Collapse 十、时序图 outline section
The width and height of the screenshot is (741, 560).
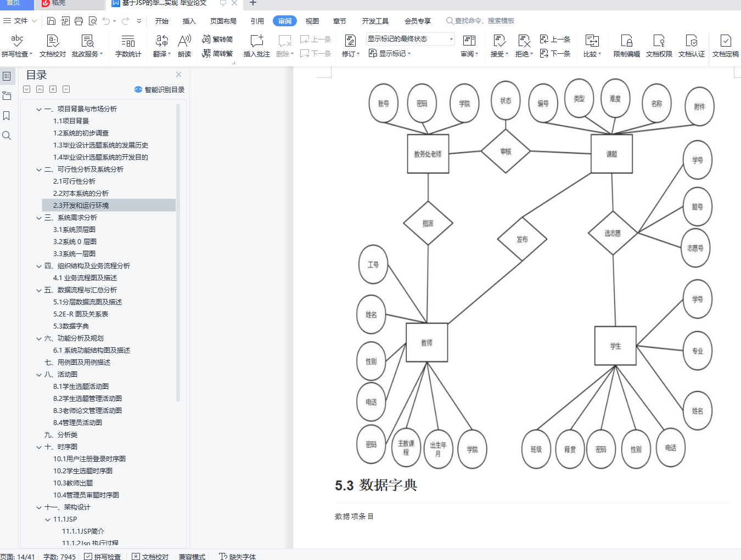(39, 447)
